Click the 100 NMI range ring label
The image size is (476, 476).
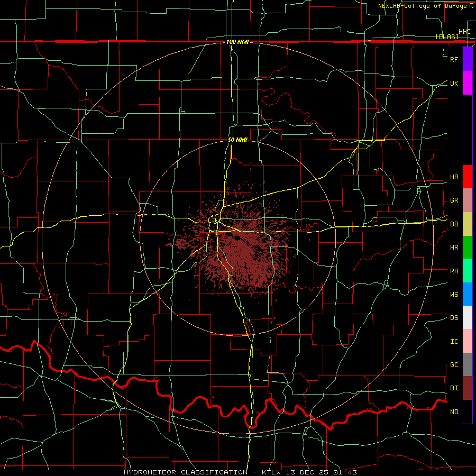tap(237, 42)
